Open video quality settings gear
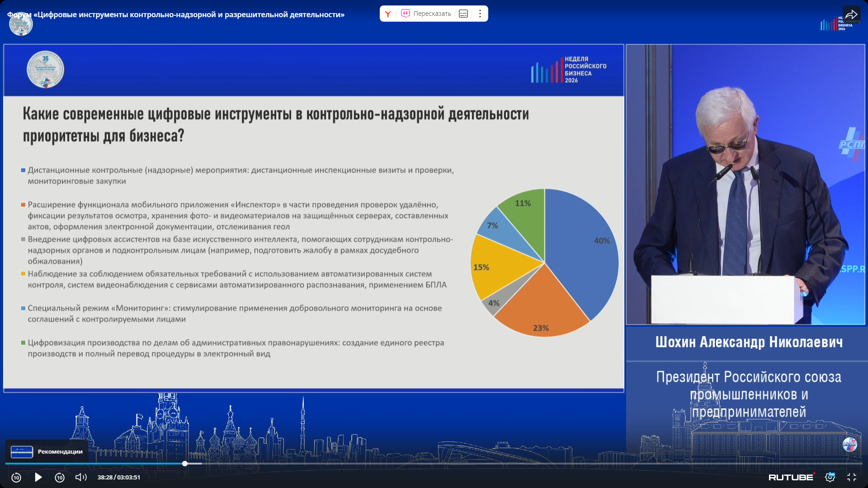This screenshot has width=868, height=488. click(x=830, y=477)
